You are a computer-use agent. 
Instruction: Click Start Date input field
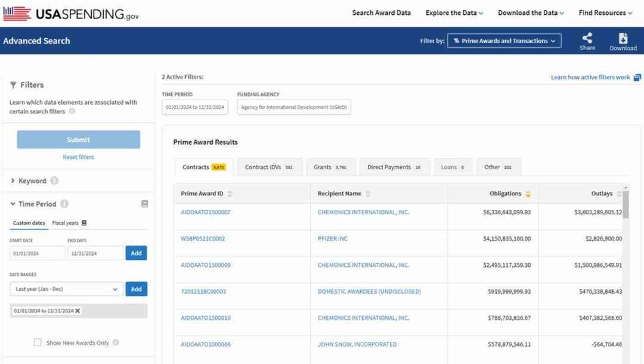38,253
